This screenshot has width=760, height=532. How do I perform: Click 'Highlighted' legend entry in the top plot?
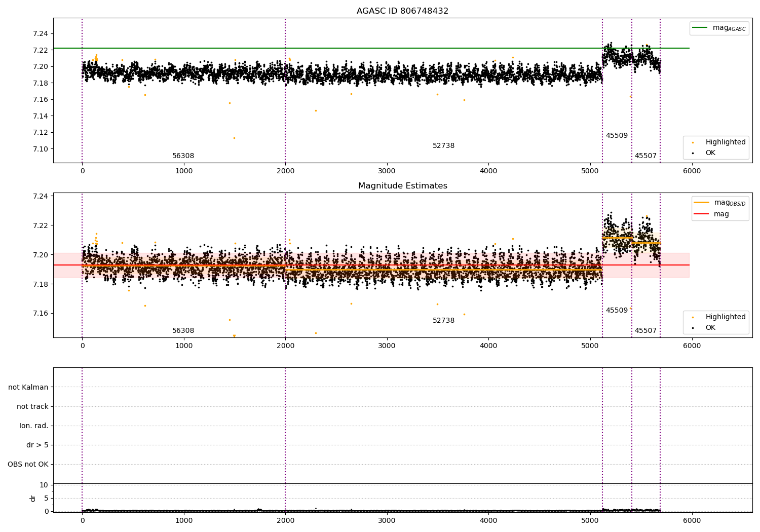(x=725, y=142)
